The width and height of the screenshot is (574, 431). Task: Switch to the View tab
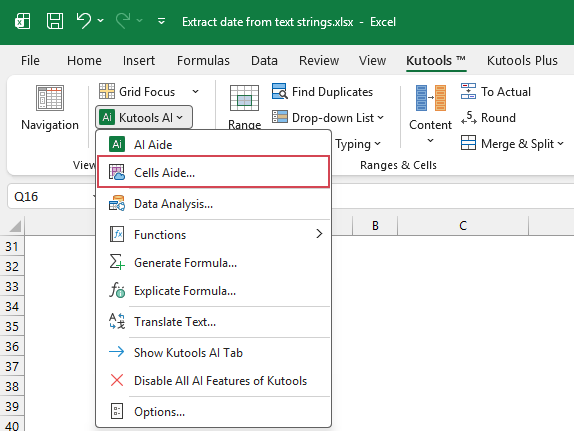372,60
